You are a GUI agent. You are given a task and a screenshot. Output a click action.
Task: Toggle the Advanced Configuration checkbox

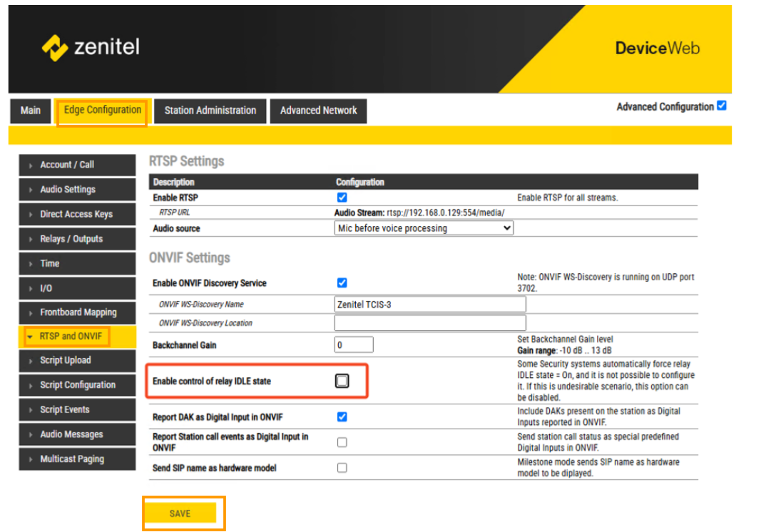tap(722, 106)
